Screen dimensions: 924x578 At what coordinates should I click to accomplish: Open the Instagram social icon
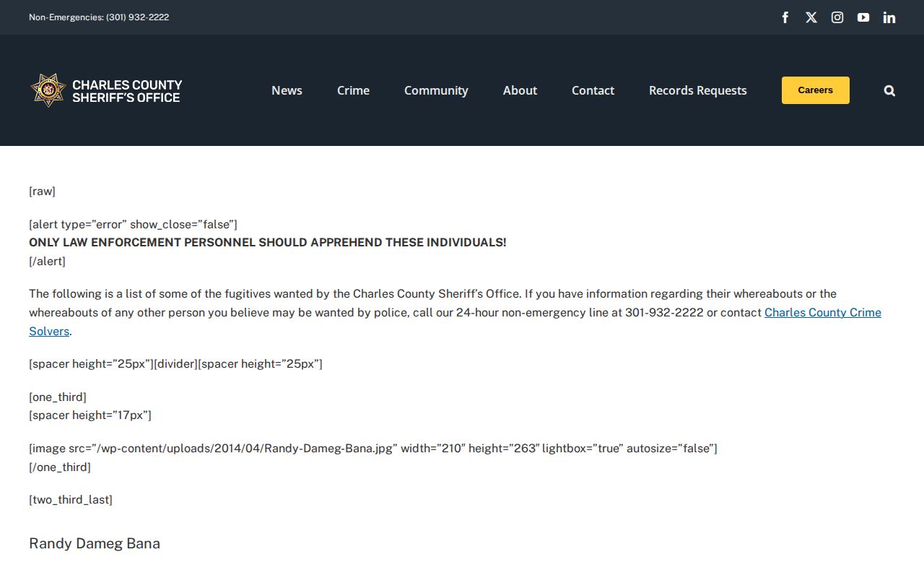(837, 17)
